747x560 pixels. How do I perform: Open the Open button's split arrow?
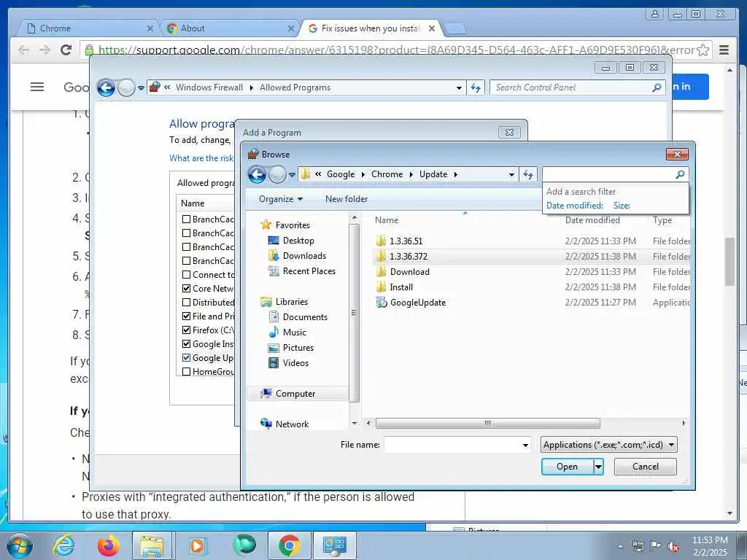click(x=598, y=467)
